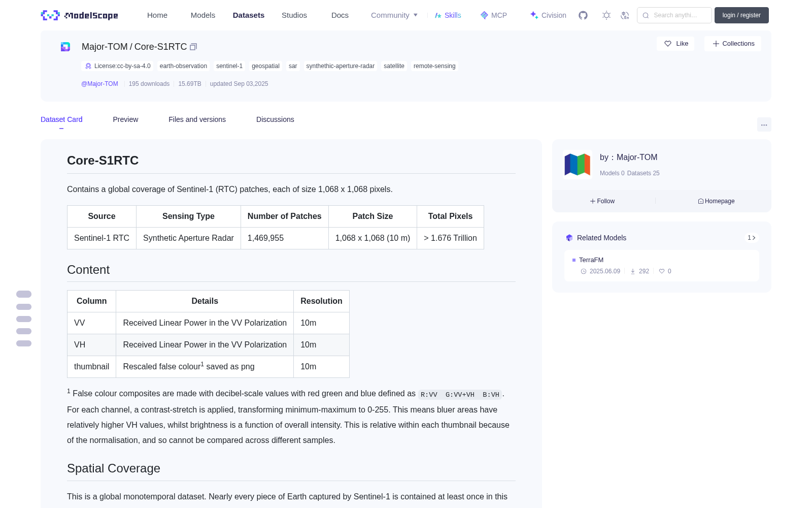Click the "Models 0" count
Screen dimensions: 812x508
coord(612,173)
